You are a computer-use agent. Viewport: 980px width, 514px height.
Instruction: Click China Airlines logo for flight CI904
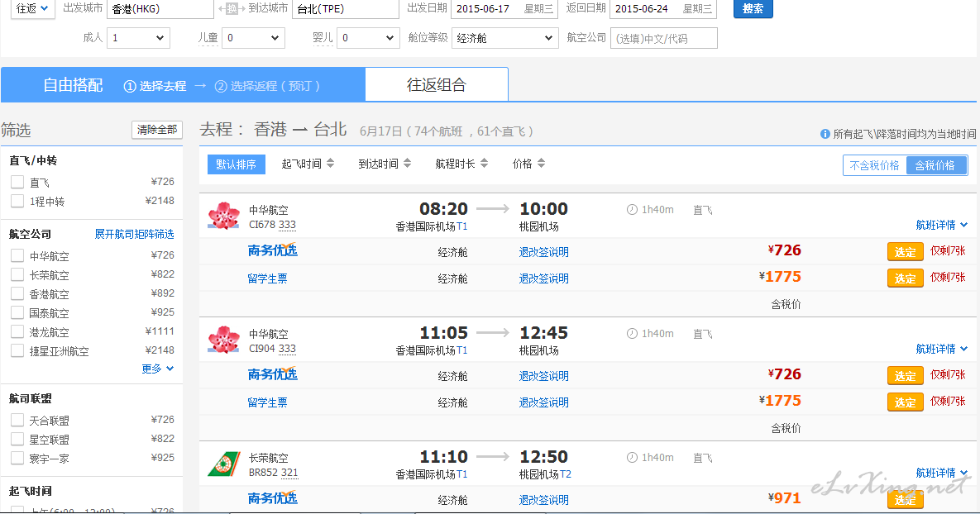[x=224, y=339]
